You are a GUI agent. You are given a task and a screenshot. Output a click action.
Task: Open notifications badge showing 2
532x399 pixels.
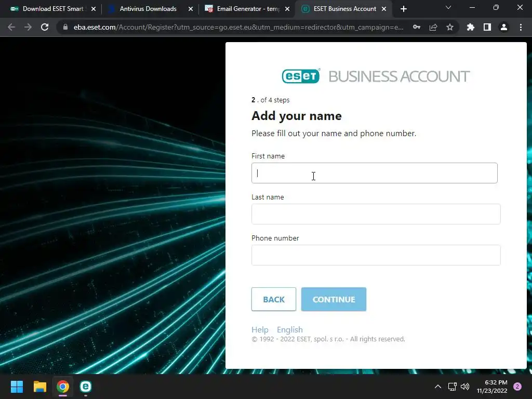click(517, 387)
